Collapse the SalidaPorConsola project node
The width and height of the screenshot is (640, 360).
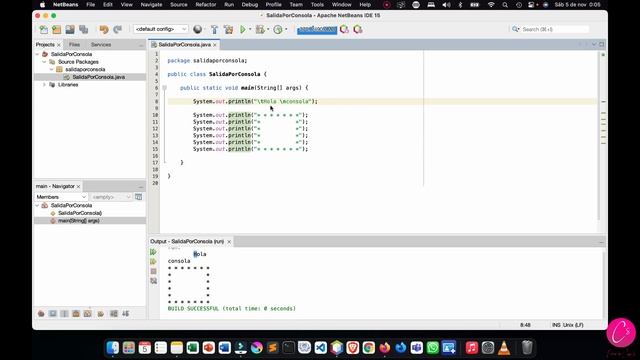pyautogui.click(x=37, y=54)
